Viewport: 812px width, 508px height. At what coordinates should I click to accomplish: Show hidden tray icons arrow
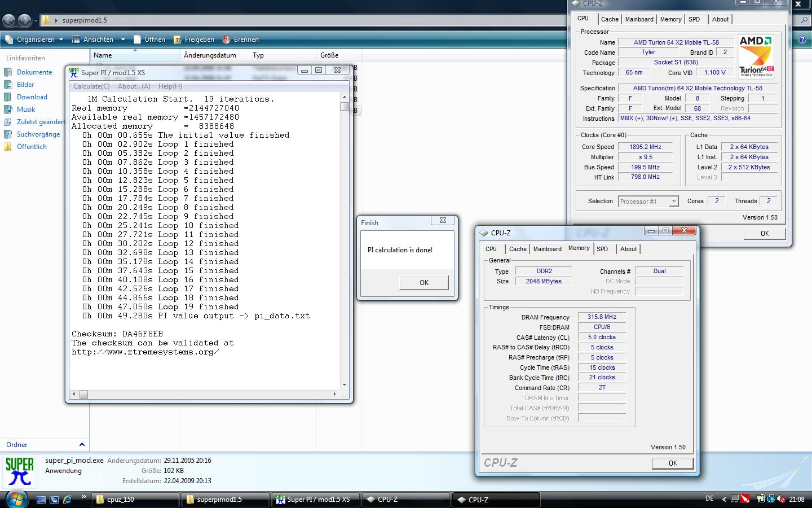tap(724, 499)
